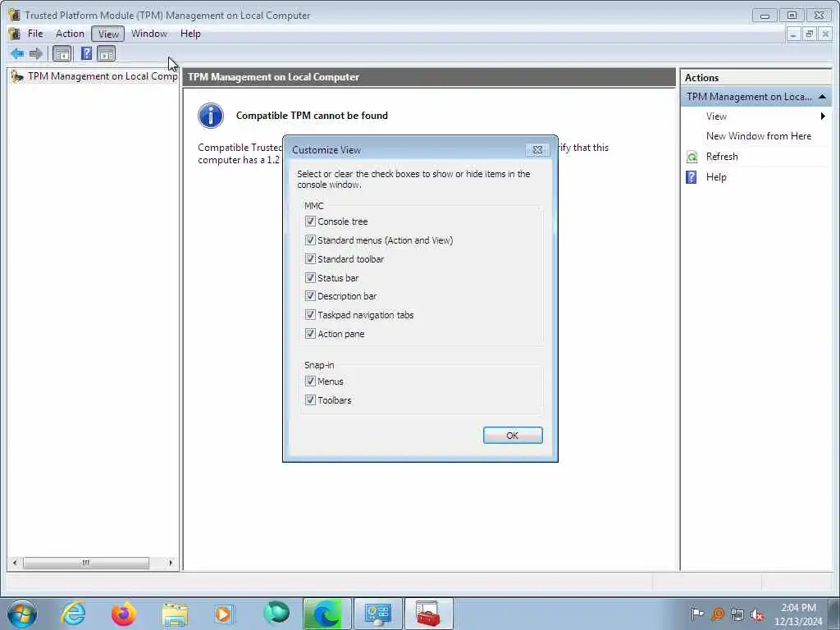Open Windows Media Player taskbar icon
Screen dimensions: 840x630
(224, 614)
